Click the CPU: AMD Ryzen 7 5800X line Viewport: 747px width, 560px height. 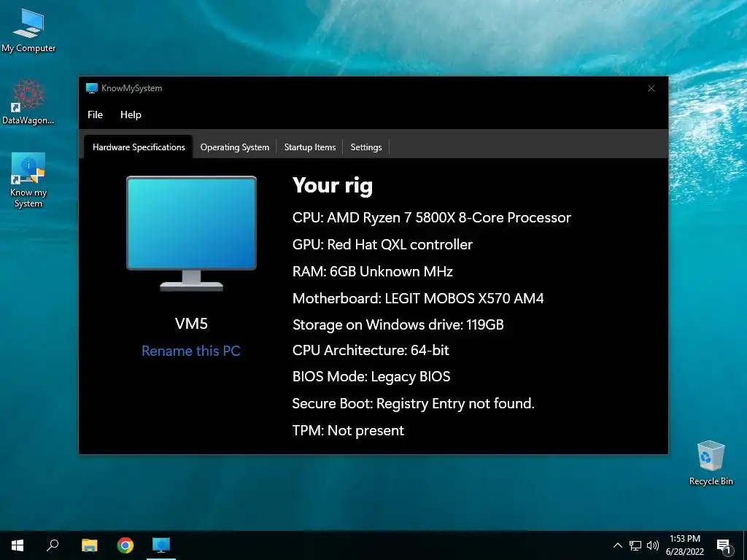click(432, 217)
